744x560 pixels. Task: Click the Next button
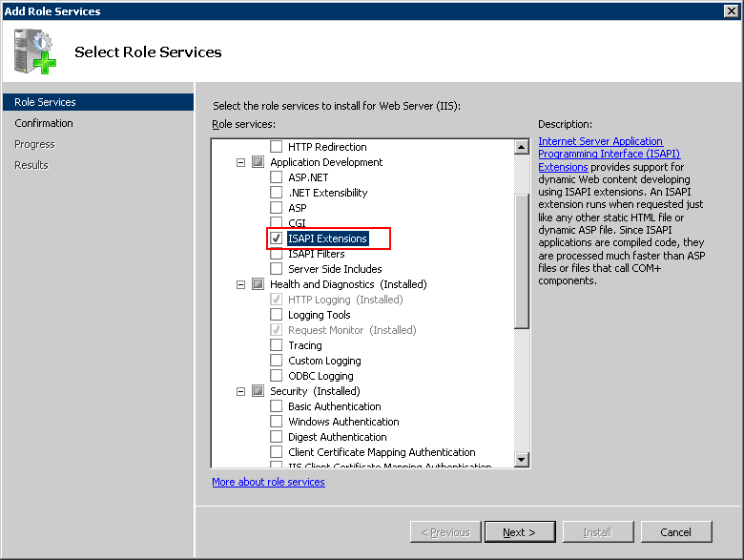point(520,532)
